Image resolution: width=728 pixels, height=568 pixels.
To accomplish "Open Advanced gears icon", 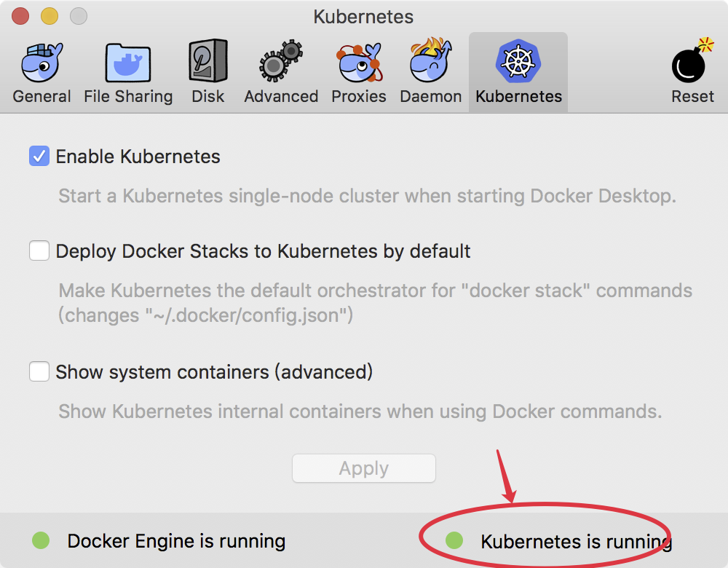I will [x=281, y=61].
